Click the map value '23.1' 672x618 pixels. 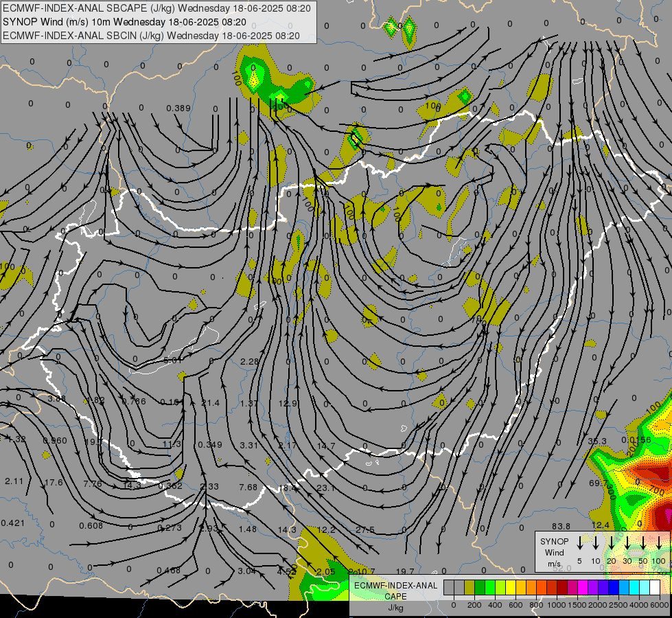click(326, 488)
